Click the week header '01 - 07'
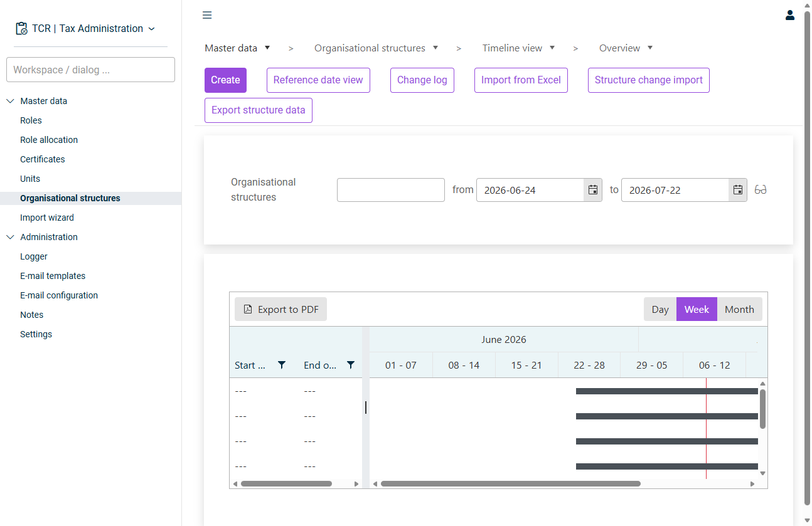This screenshot has width=812, height=526. (401, 365)
